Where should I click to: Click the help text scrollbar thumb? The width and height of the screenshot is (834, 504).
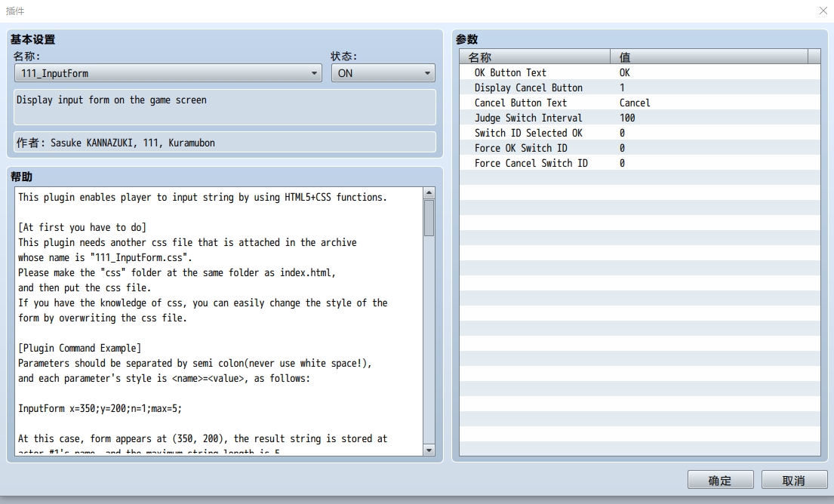pos(429,217)
